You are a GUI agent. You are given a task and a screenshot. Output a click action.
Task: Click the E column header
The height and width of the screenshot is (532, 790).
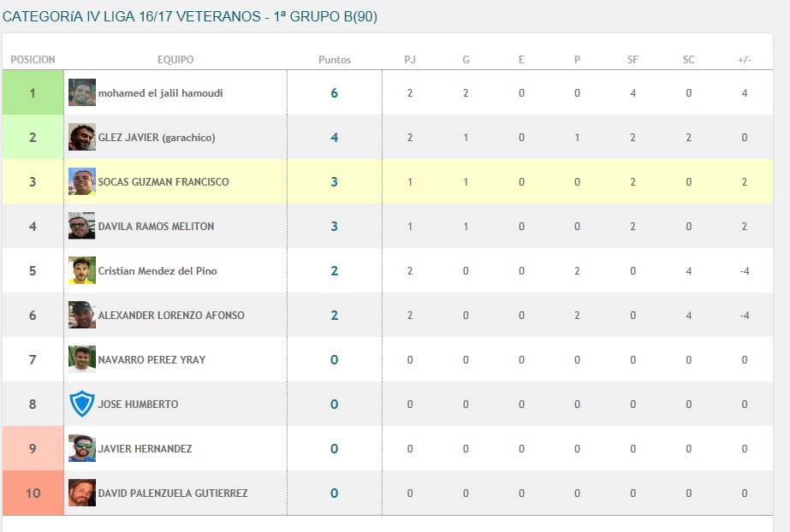pos(521,59)
